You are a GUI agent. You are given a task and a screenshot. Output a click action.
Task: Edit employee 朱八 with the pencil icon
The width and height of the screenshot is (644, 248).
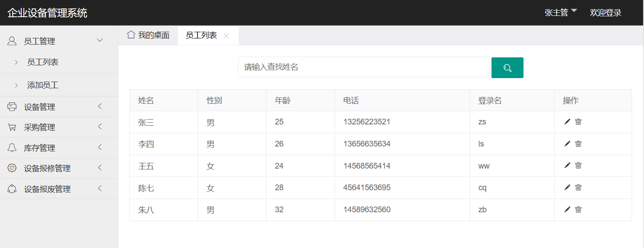pos(567,210)
